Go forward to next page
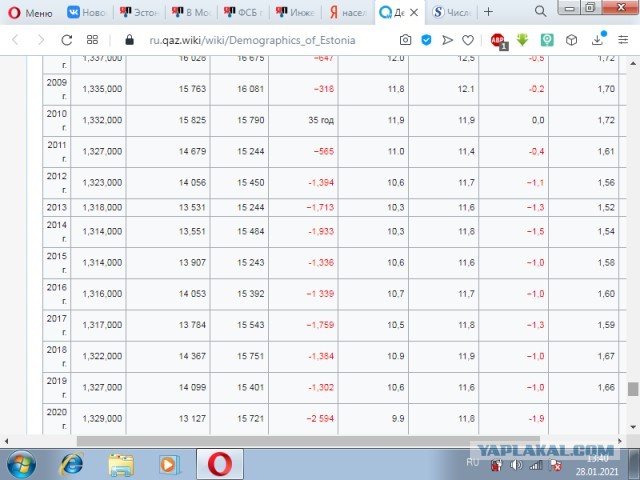This screenshot has height=480, width=640. point(41,40)
